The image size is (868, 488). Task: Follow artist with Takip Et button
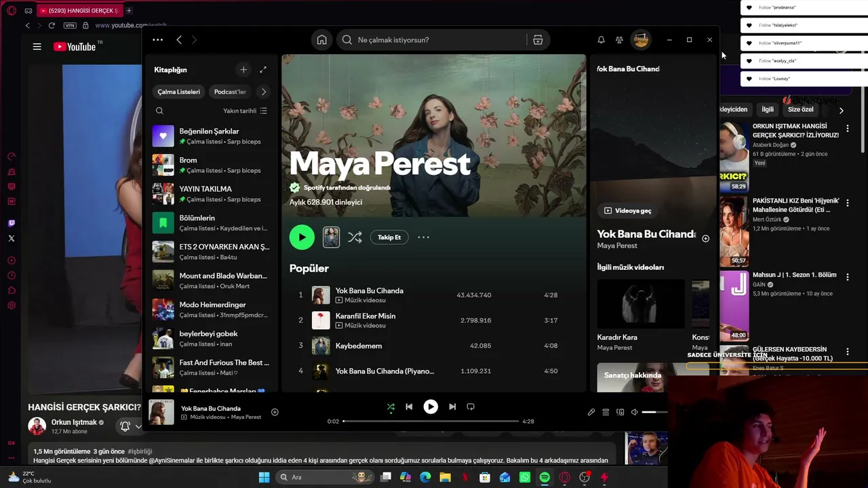[389, 237]
